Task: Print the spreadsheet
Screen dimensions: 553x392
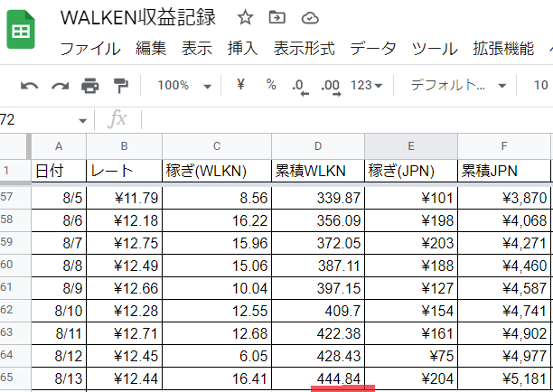Action: tap(90, 86)
